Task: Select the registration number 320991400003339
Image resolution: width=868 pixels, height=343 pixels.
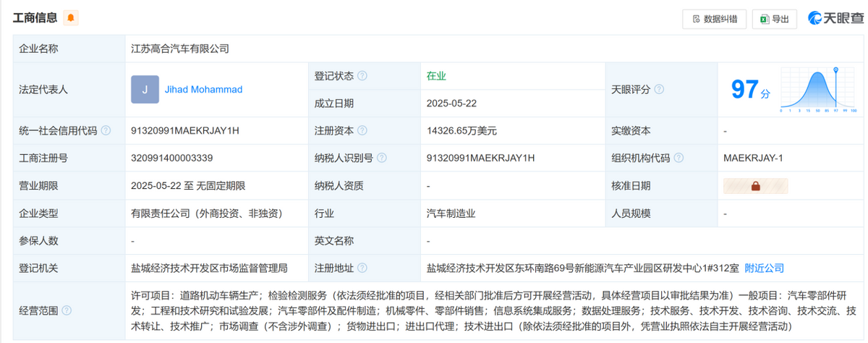Action: tap(172, 158)
